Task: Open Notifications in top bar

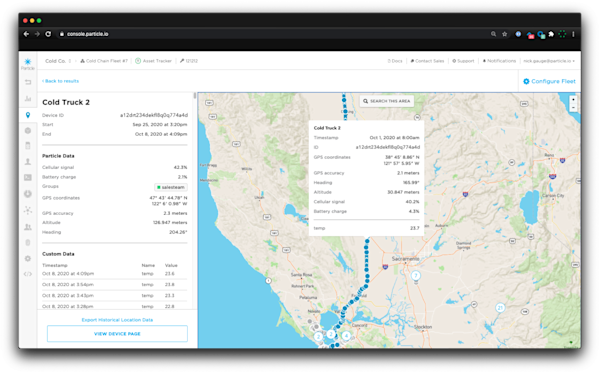Action: [499, 61]
